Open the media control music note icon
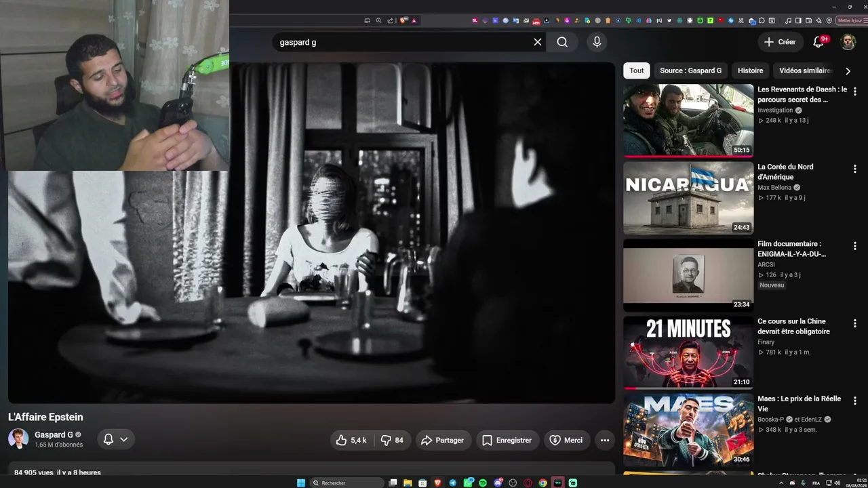 click(788, 20)
